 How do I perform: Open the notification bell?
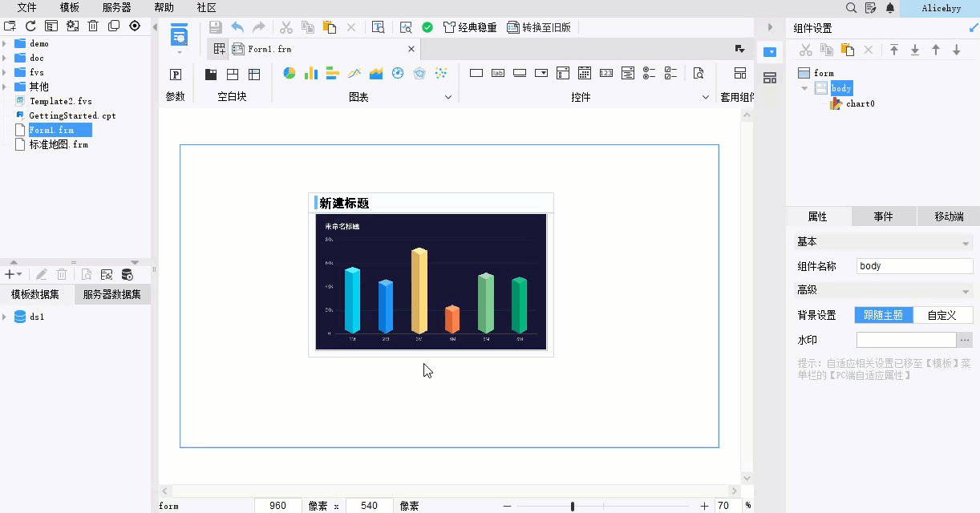click(890, 7)
